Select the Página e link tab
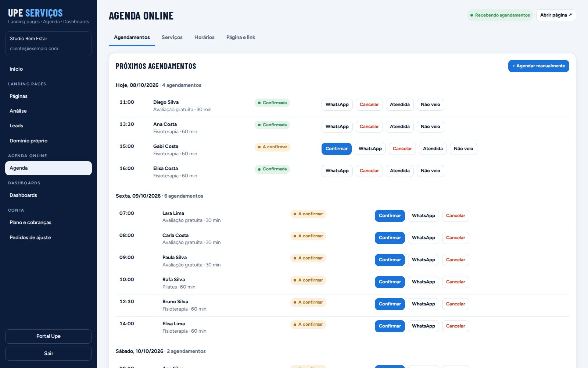Viewport: 588px width, 368px height. click(x=241, y=37)
